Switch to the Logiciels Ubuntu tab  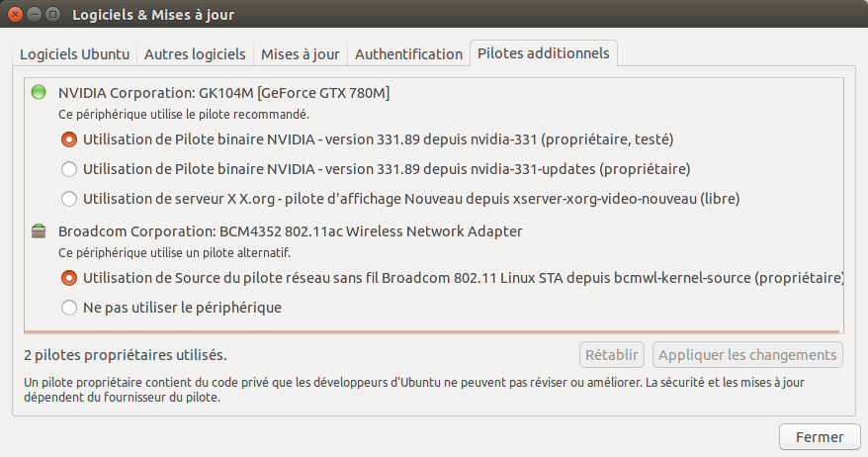pyautogui.click(x=75, y=54)
